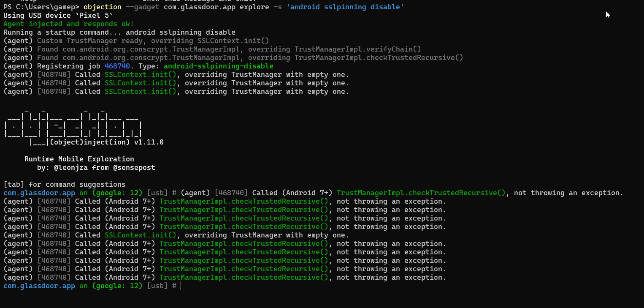Click the 'Running a startup command...' line
The height and width of the screenshot is (308, 644).
[119, 33]
